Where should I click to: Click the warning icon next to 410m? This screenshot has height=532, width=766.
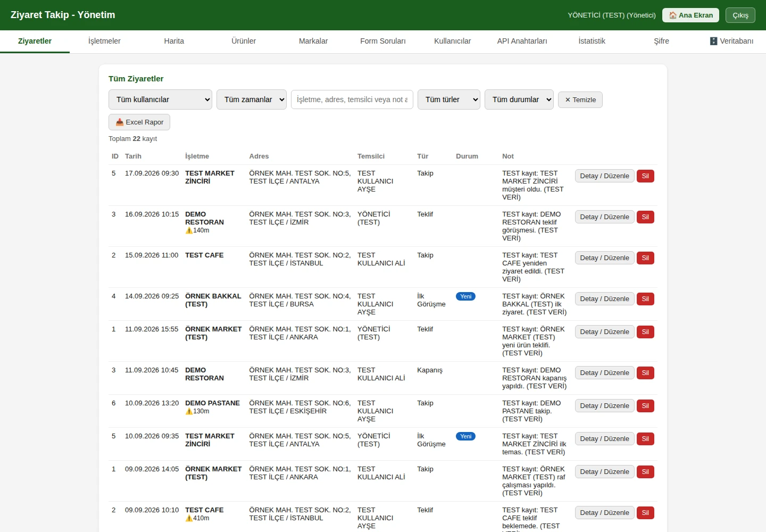click(189, 518)
